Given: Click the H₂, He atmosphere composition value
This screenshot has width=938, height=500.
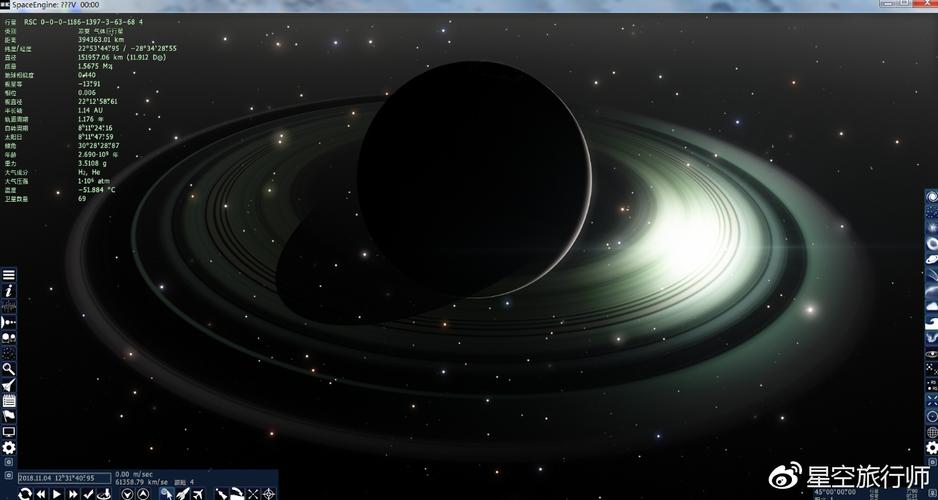Looking at the screenshot, I should click(x=89, y=172).
